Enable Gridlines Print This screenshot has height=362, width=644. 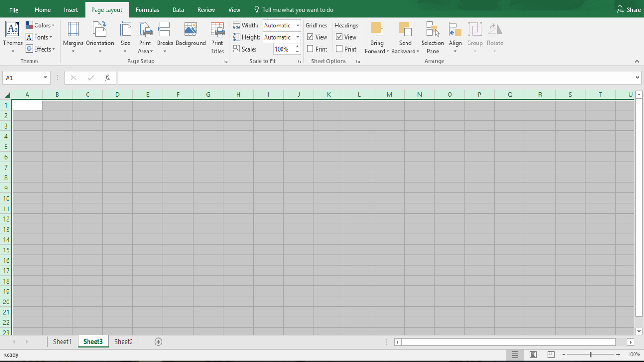tap(310, 49)
